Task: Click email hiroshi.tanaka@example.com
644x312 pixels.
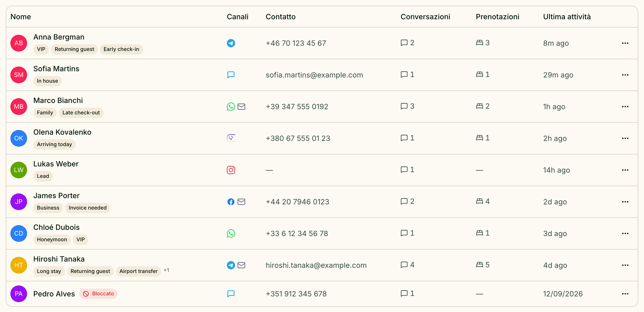Action: pos(316,265)
